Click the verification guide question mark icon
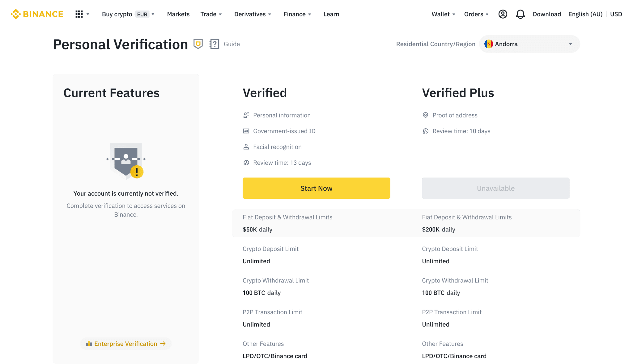The image size is (633, 364). 214,44
